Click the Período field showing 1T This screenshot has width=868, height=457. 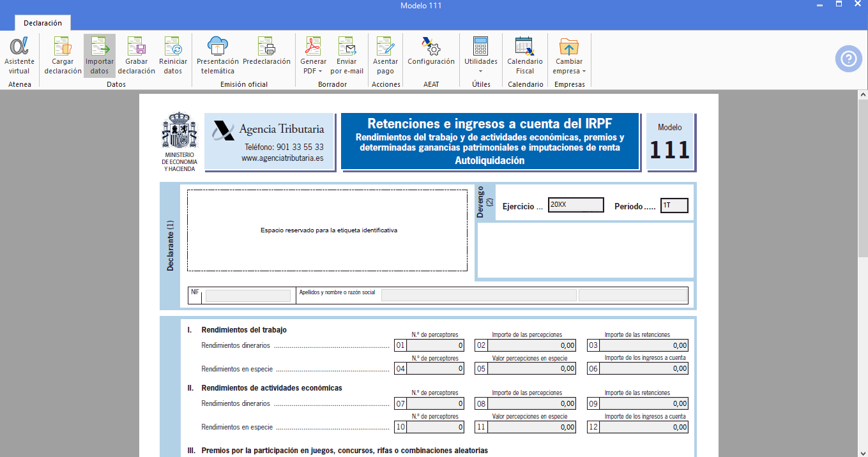[674, 206]
